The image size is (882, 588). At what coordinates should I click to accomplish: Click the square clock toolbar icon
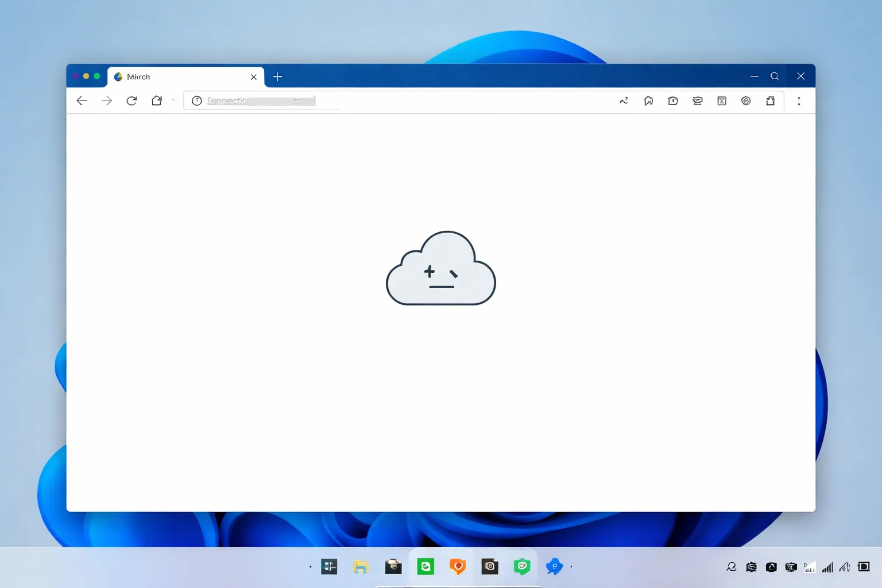point(673,101)
